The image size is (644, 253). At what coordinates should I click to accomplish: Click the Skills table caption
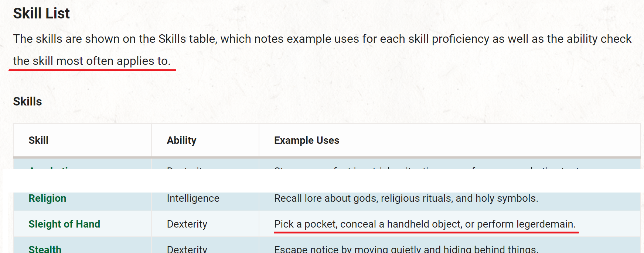pos(28,101)
